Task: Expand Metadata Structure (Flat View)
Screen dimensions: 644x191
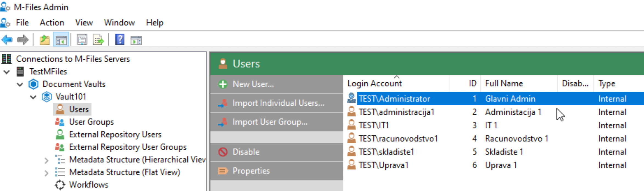Action: [46, 173]
